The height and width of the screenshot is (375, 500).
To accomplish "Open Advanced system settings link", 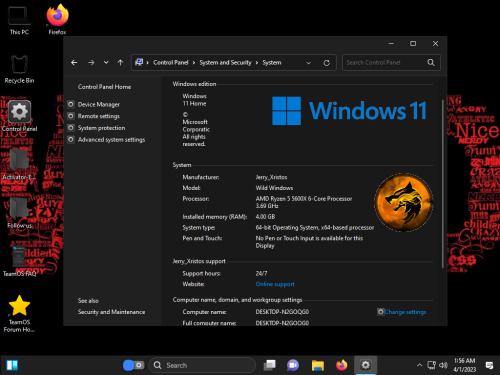I will click(x=111, y=140).
